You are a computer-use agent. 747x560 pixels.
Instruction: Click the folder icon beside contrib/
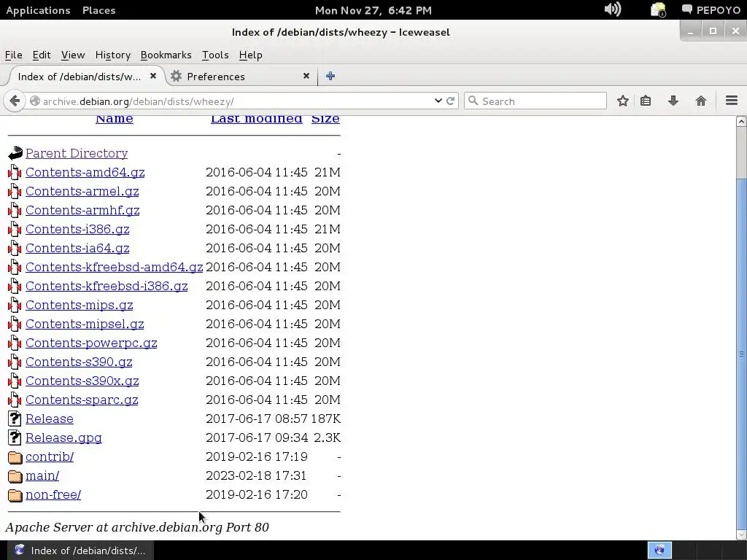[15, 457]
